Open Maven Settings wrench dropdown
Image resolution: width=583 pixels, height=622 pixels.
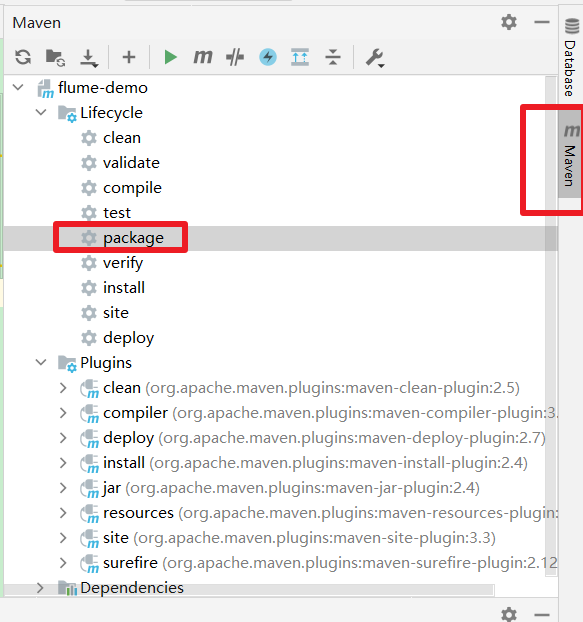tap(375, 58)
